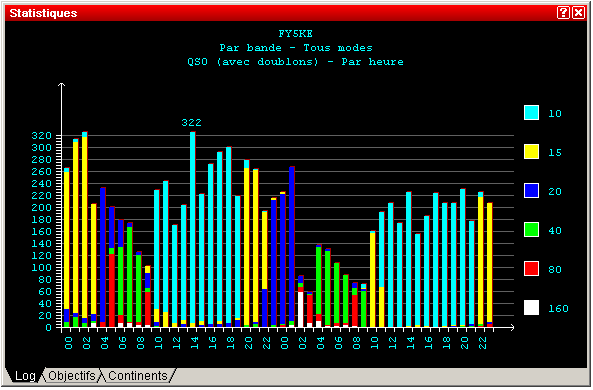593x390 pixels.
Task: Click the Statistiques window title text
Action: pyautogui.click(x=43, y=13)
